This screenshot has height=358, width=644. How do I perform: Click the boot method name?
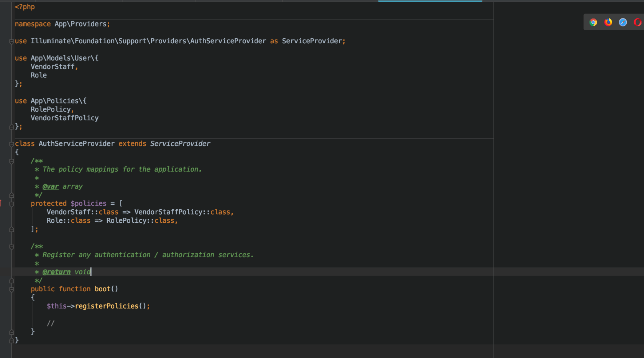click(102, 289)
